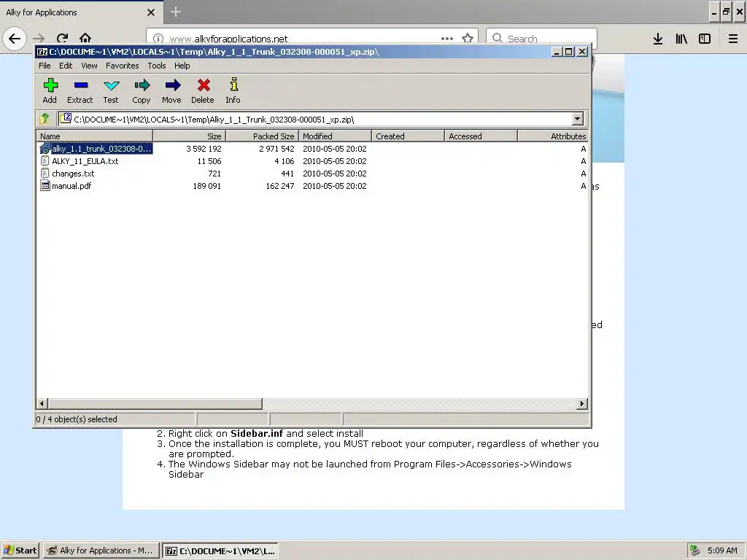The height and width of the screenshot is (560, 747).
Task: Click the 5:09 AM clock
Action: pyautogui.click(x=722, y=551)
